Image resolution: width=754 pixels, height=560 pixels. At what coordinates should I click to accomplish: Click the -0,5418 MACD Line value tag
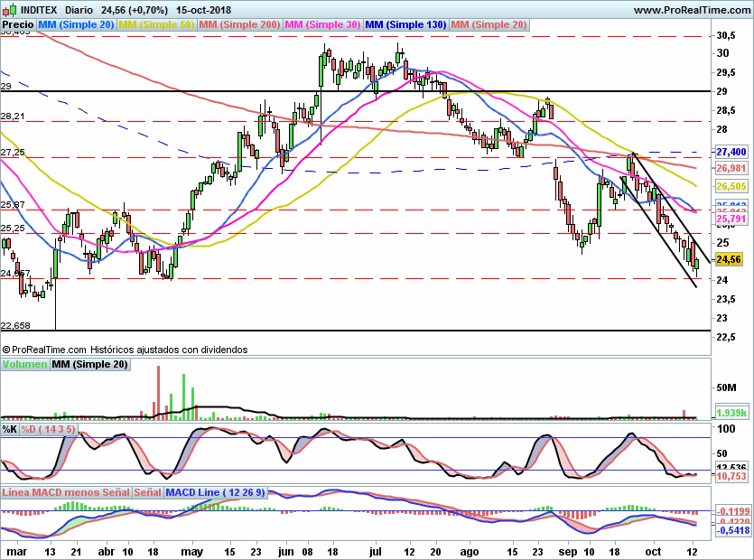click(732, 531)
